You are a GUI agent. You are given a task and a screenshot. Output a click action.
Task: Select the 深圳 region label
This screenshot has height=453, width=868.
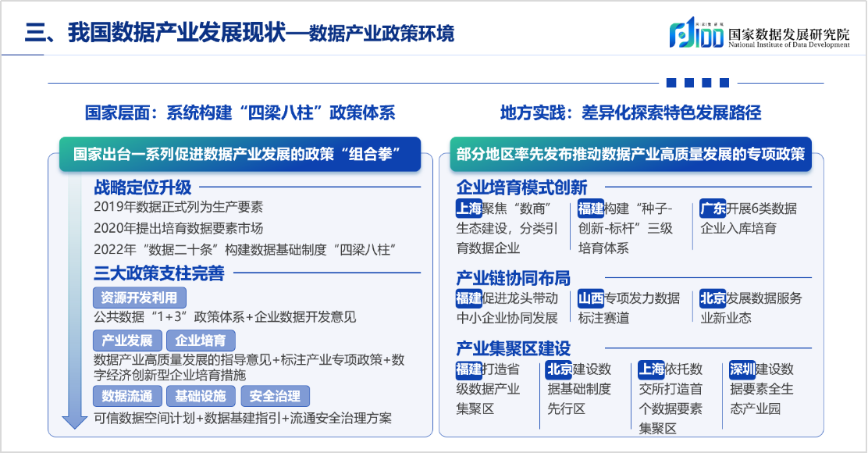[x=742, y=369]
